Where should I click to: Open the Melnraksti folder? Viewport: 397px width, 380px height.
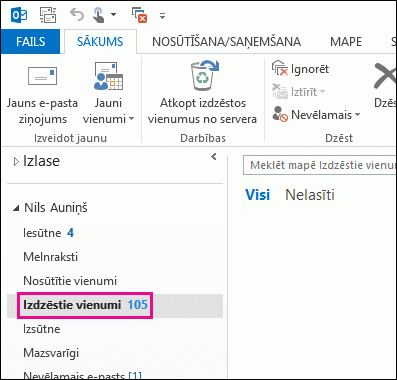(115, 257)
